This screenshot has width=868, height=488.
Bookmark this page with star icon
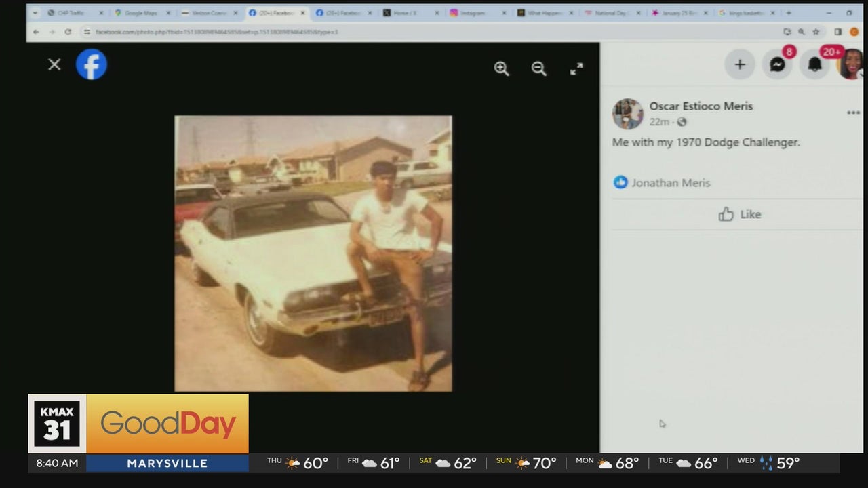click(816, 31)
